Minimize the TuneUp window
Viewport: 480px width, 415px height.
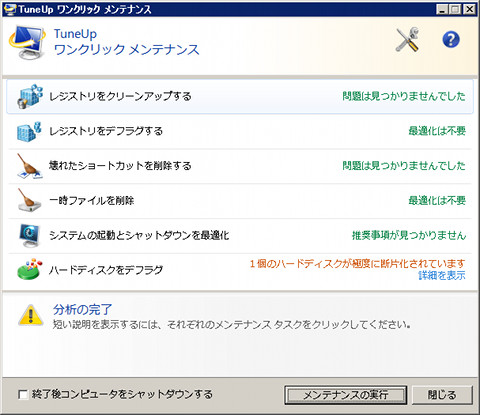click(x=442, y=9)
